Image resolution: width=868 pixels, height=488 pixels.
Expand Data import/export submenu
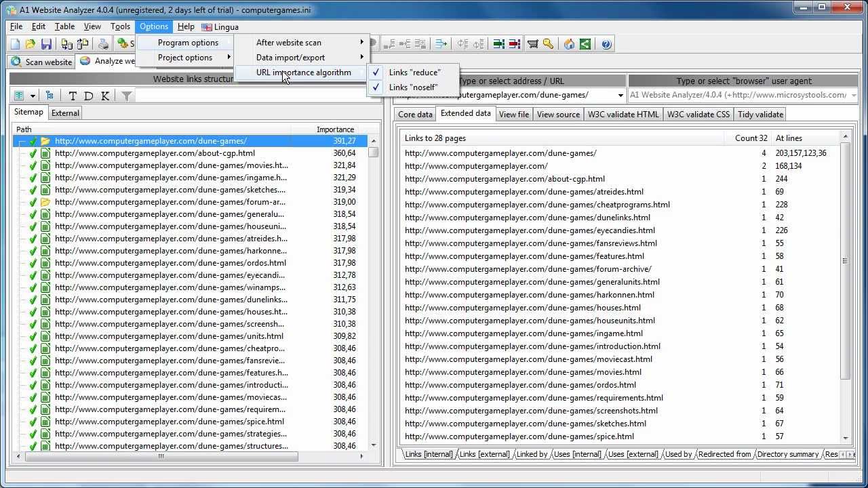point(302,58)
